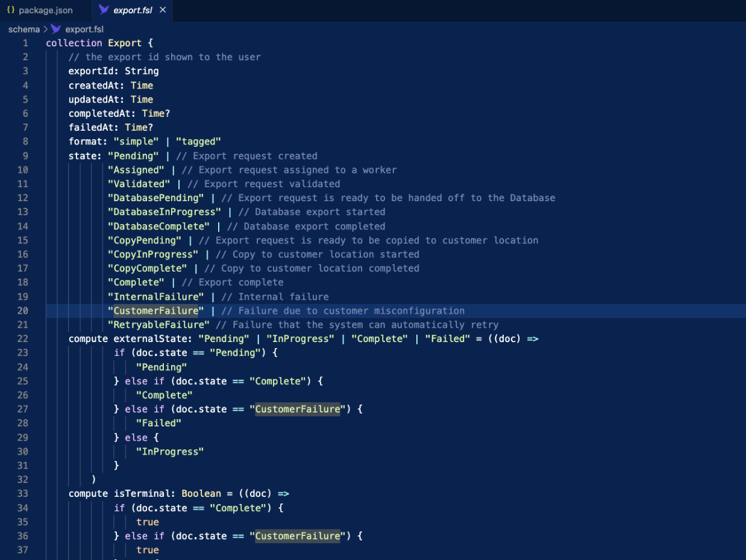Image resolution: width=746 pixels, height=560 pixels.
Task: Click the "true" value on line 35
Action: (148, 522)
